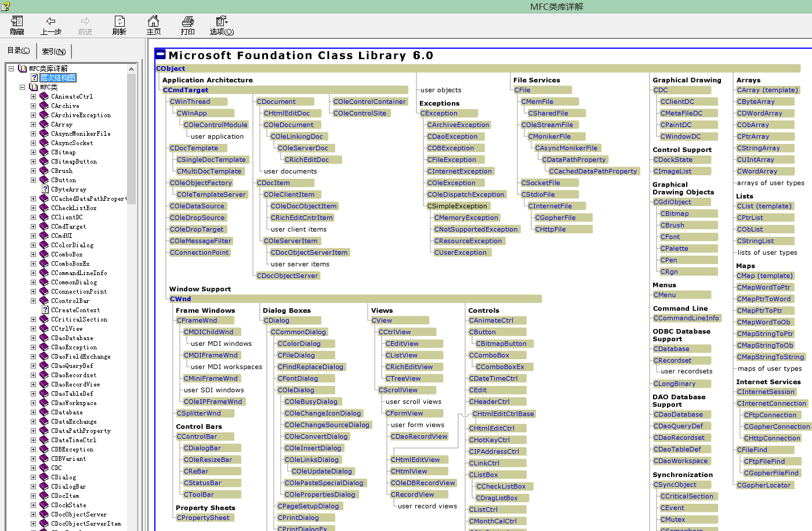Click the Refresh (刷新) toolbar icon

(x=119, y=22)
